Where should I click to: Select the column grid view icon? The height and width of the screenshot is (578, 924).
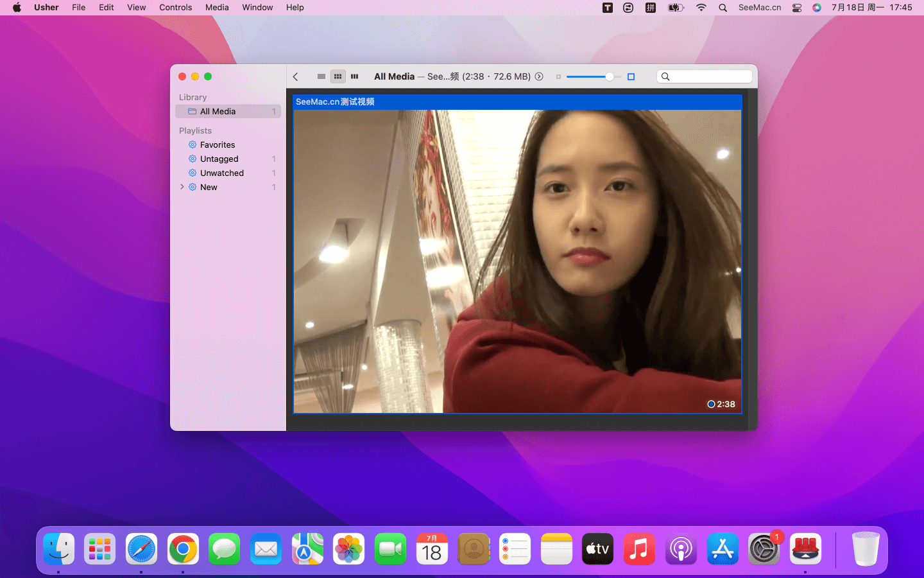point(355,76)
